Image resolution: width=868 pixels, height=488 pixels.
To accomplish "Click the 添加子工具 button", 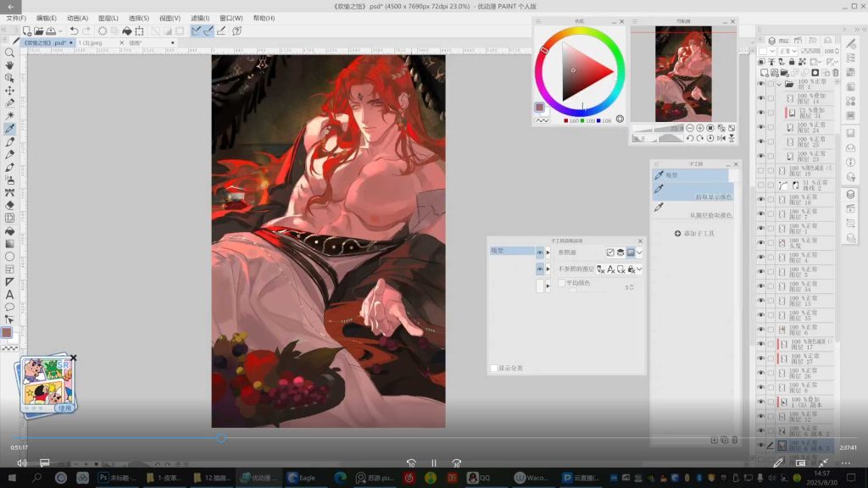I will pos(694,233).
